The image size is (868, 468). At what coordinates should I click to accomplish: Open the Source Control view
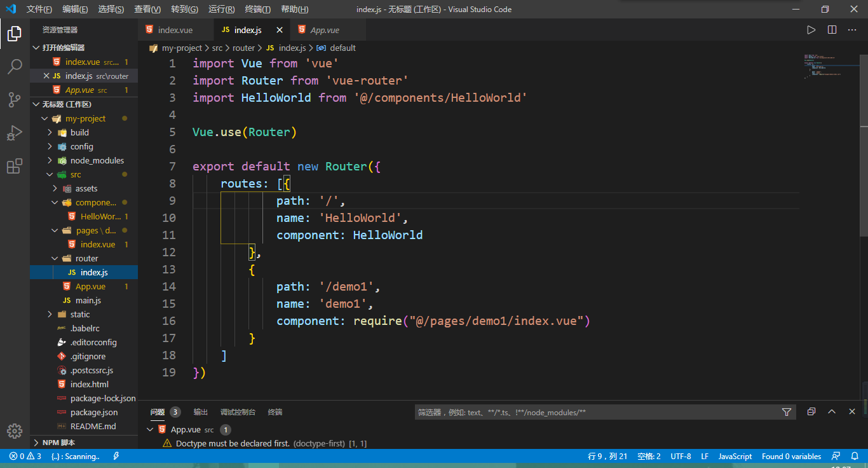[15, 99]
